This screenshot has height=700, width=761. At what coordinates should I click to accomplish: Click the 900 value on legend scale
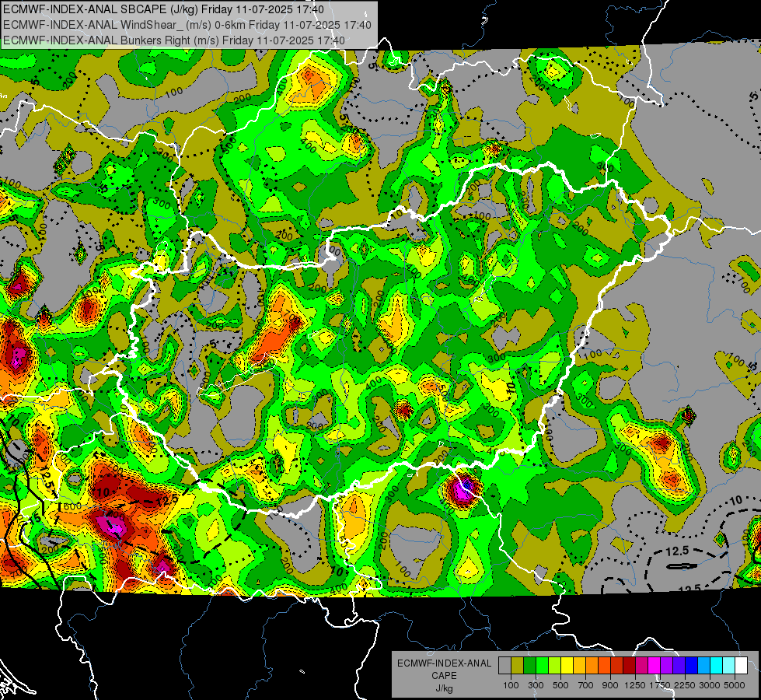coord(610,685)
